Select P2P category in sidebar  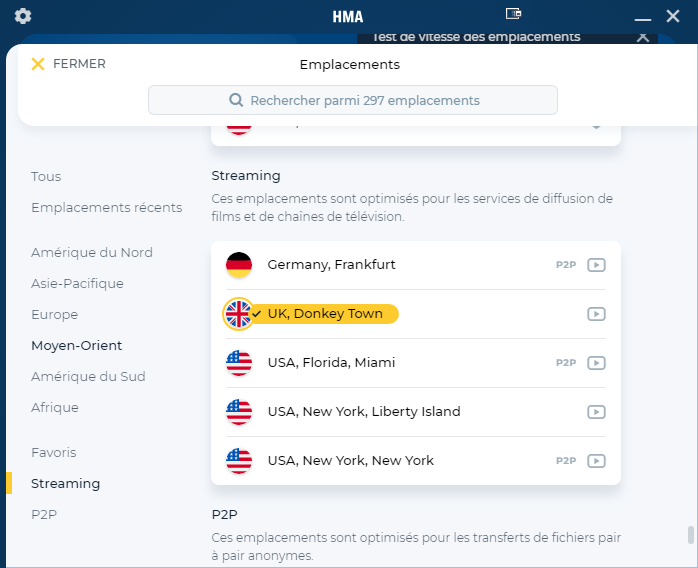[x=44, y=515]
